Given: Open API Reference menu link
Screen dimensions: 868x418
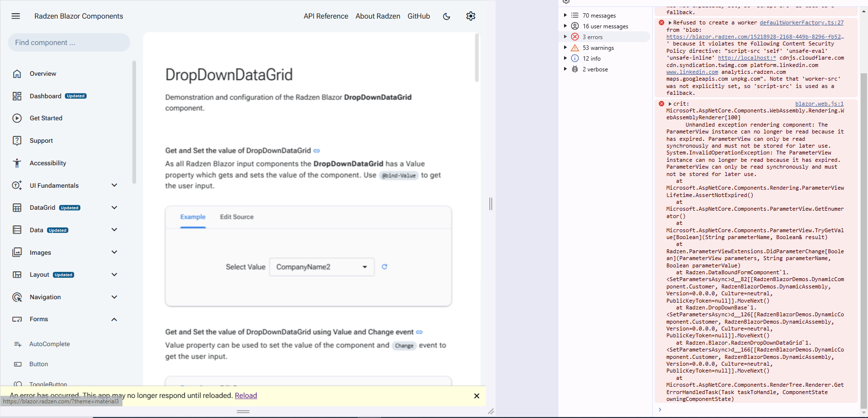Looking at the screenshot, I should [x=326, y=16].
